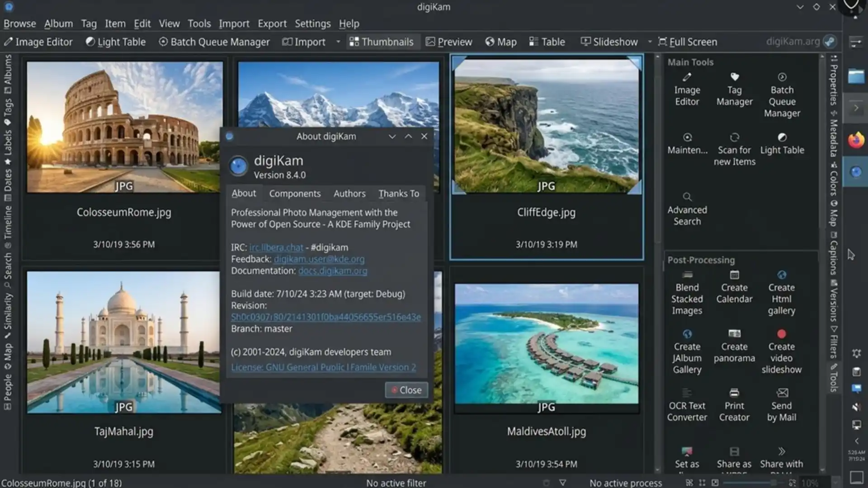Image resolution: width=868 pixels, height=488 pixels.
Task: Open Send by Mail tool
Action: (x=781, y=405)
